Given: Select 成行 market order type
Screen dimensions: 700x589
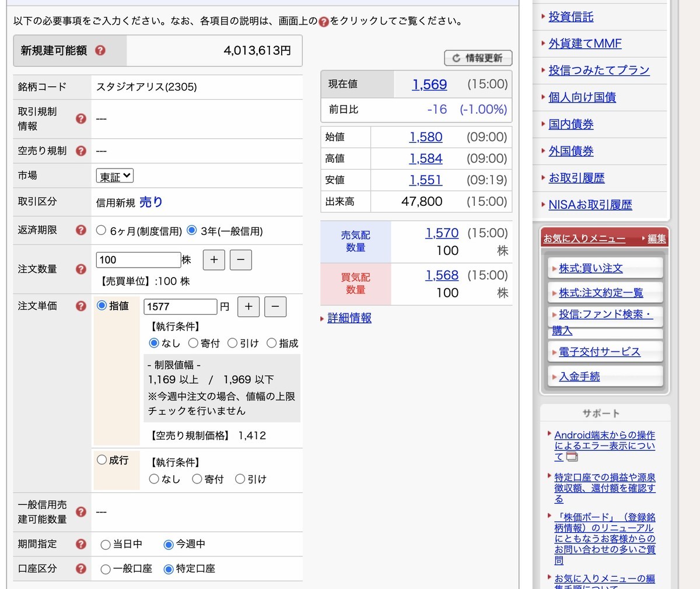Looking at the screenshot, I should point(102,460).
